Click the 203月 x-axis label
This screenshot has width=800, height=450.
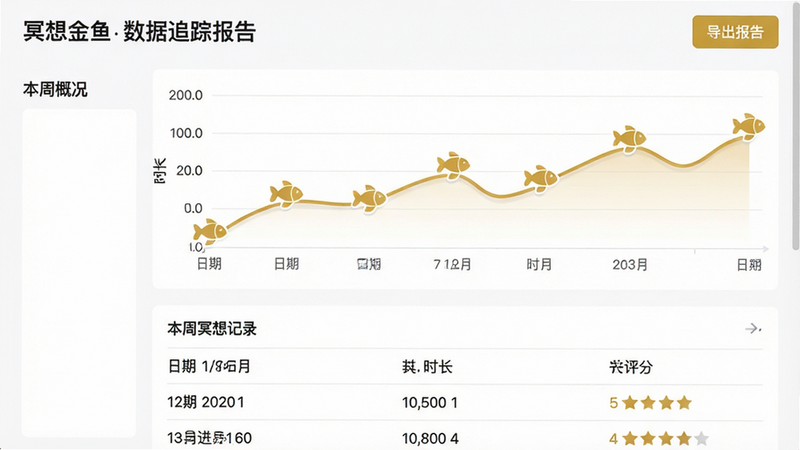pyautogui.click(x=630, y=265)
